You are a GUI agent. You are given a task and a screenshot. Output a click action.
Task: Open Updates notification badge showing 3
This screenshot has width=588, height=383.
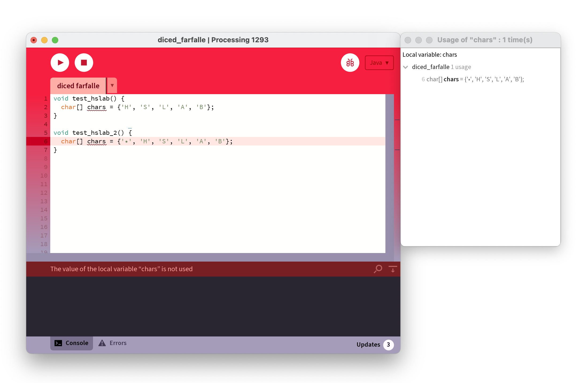388,344
